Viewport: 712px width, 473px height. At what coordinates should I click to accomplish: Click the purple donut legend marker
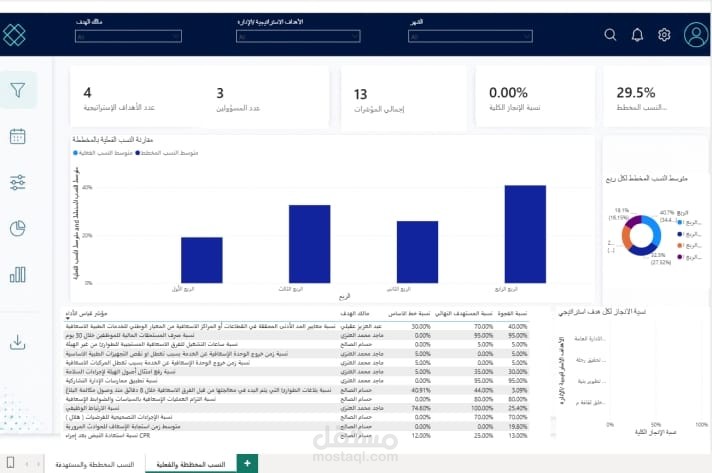680,257
